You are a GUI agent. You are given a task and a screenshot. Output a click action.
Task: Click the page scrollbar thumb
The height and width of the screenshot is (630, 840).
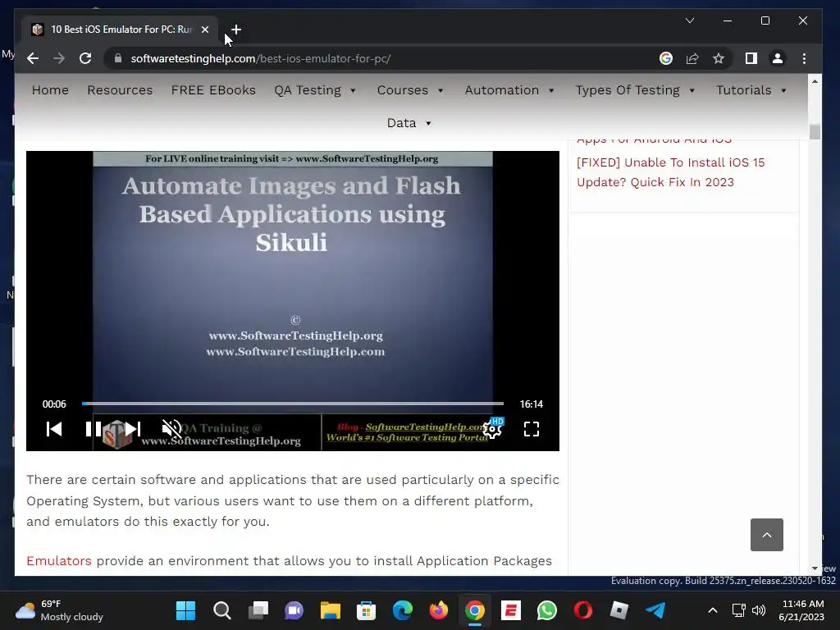coord(815,131)
